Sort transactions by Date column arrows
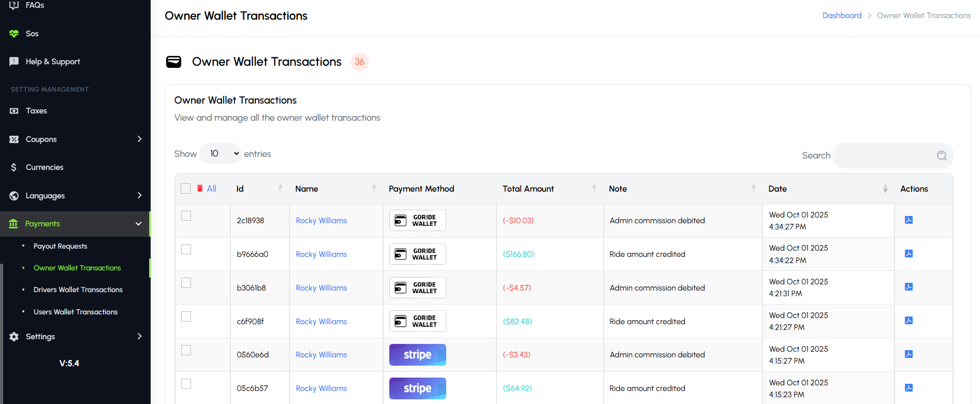Viewport: 980px width, 404px height. 885,189
